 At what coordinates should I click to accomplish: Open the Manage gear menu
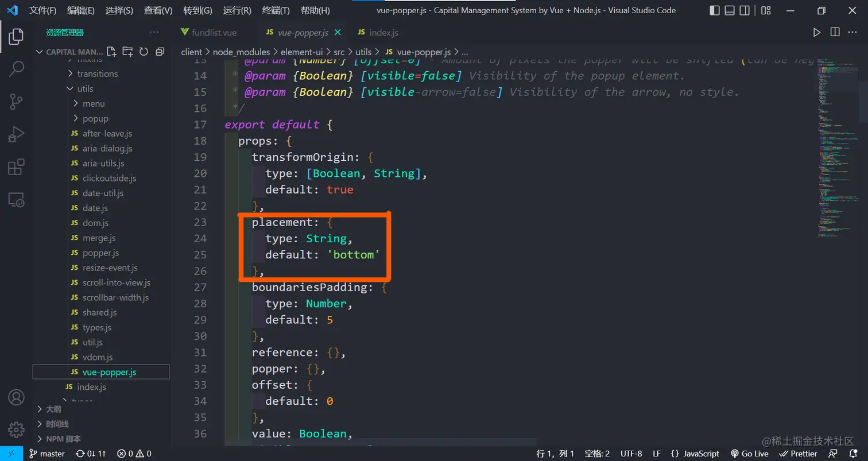16,429
